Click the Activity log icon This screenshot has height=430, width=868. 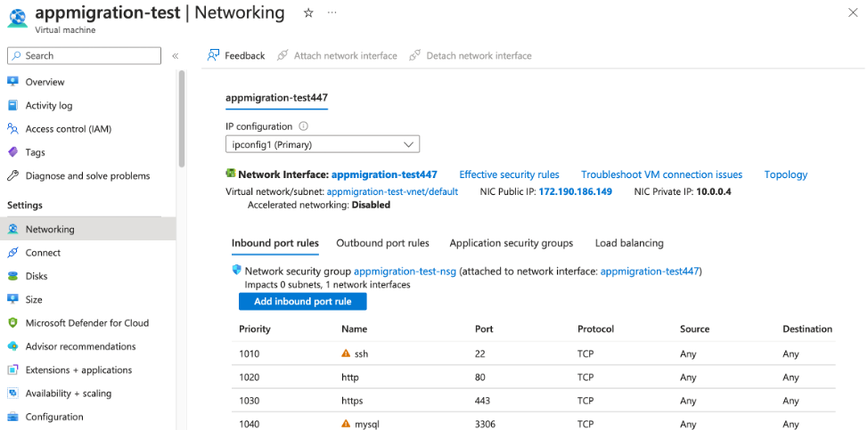pyautogui.click(x=12, y=106)
